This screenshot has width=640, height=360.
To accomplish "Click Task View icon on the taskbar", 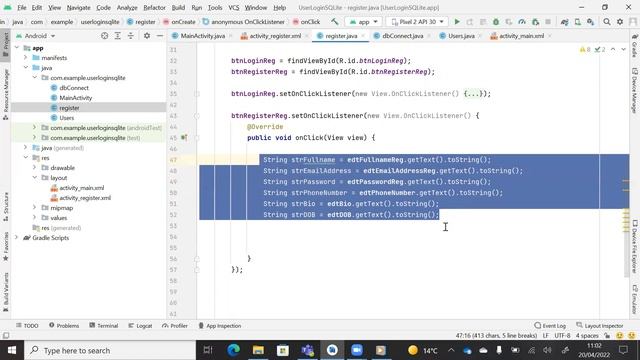I will click(x=208, y=350).
